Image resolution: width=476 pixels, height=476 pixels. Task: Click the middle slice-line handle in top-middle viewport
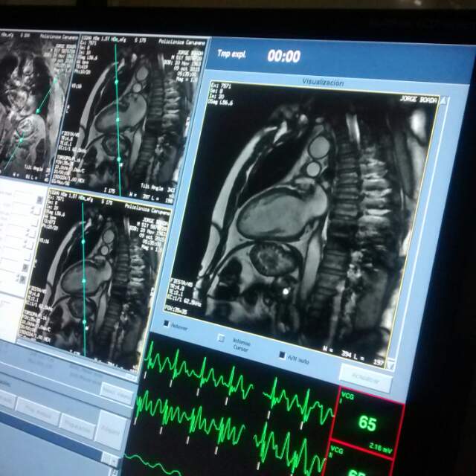[x=118, y=120]
